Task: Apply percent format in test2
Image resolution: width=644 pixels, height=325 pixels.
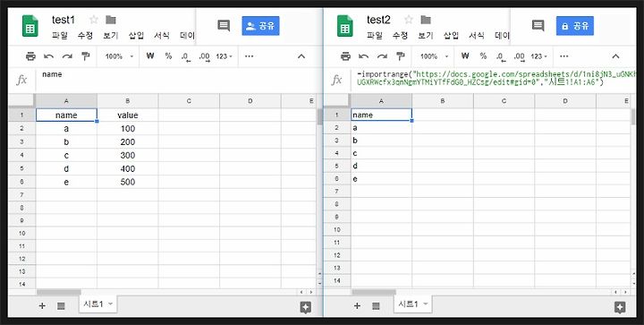Action: click(x=483, y=56)
